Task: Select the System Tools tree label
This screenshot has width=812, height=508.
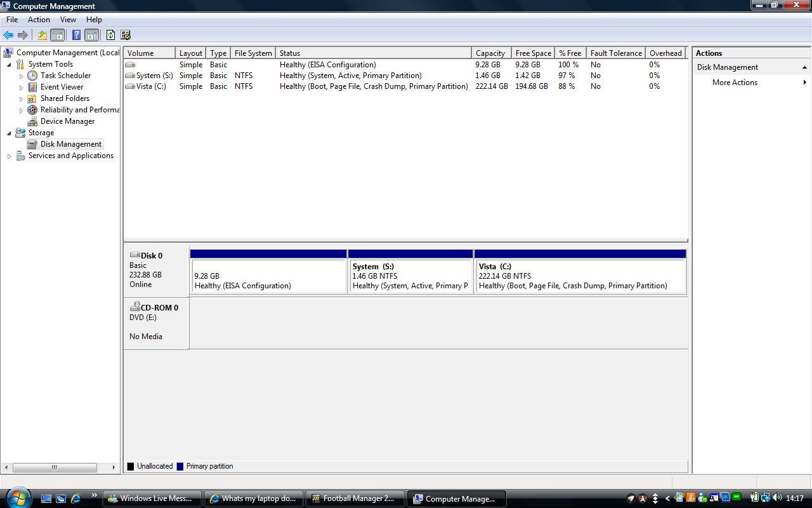Action: click(50, 64)
